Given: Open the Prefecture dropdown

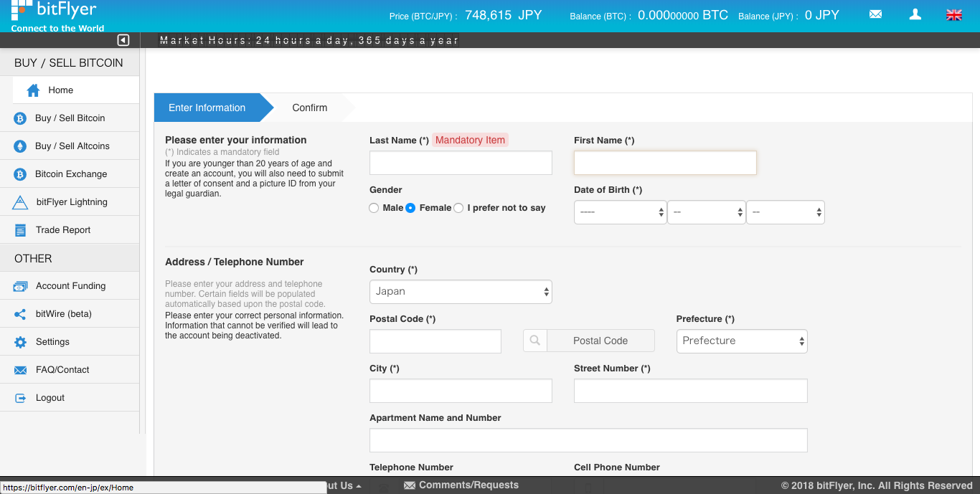Looking at the screenshot, I should pyautogui.click(x=742, y=341).
